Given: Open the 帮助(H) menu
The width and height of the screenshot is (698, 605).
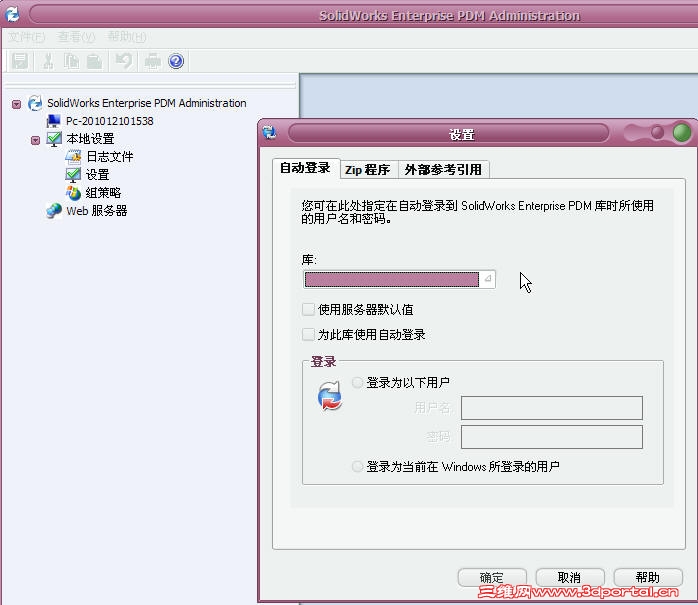Looking at the screenshot, I should [127, 37].
